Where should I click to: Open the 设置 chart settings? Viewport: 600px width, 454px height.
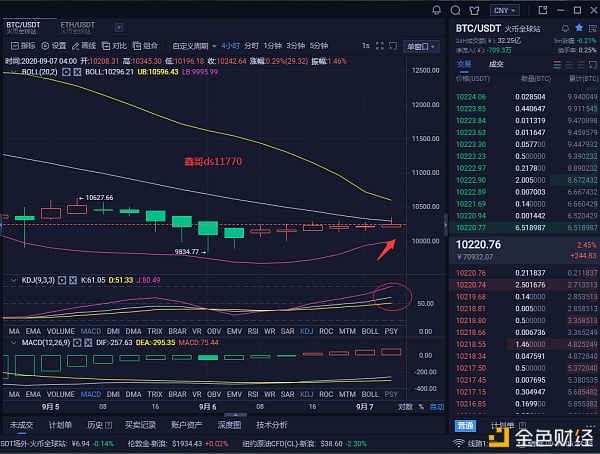(54, 46)
